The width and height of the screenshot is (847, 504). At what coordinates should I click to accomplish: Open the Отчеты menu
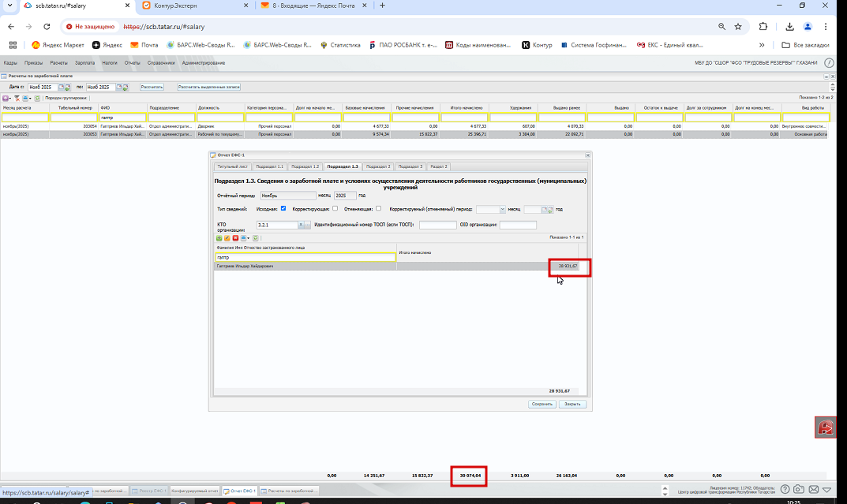[x=133, y=62]
